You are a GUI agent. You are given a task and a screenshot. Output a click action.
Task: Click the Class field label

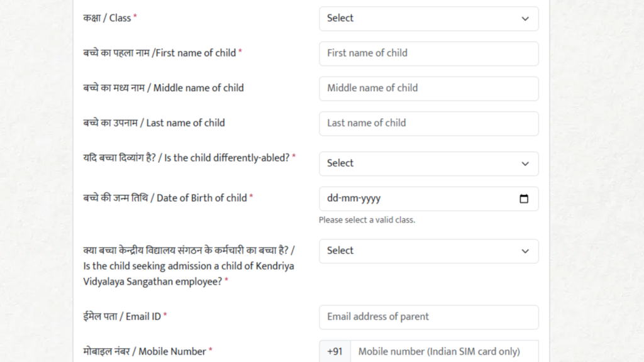tap(109, 18)
